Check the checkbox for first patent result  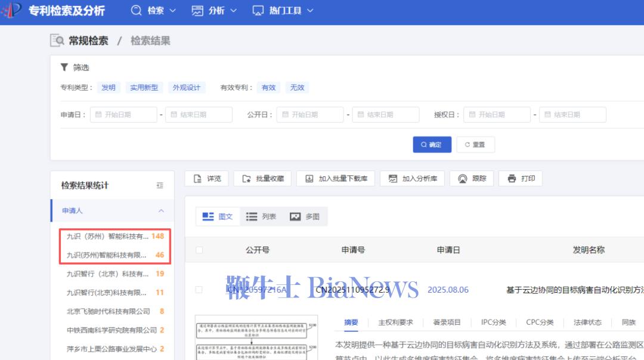tap(199, 290)
